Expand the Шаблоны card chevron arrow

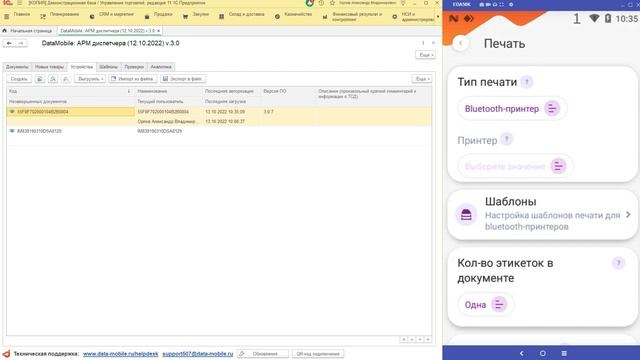click(628, 214)
